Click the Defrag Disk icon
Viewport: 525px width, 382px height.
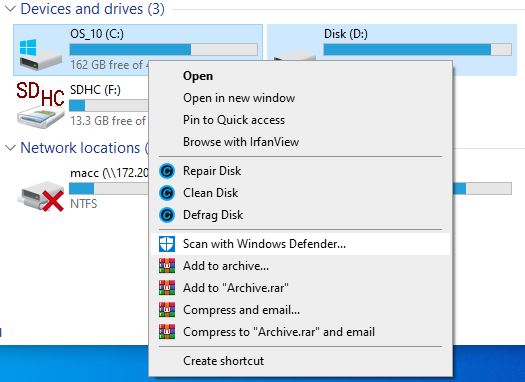tap(167, 215)
